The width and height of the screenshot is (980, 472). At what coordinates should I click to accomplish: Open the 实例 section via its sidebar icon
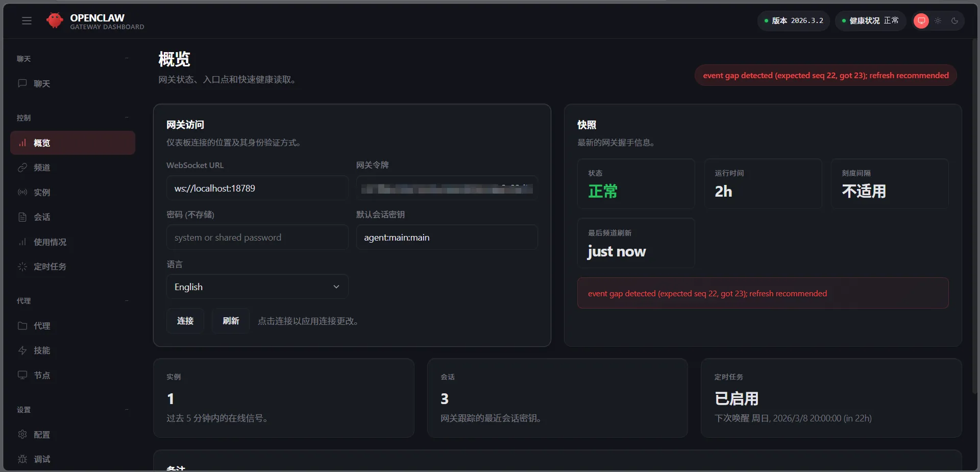[22, 192]
